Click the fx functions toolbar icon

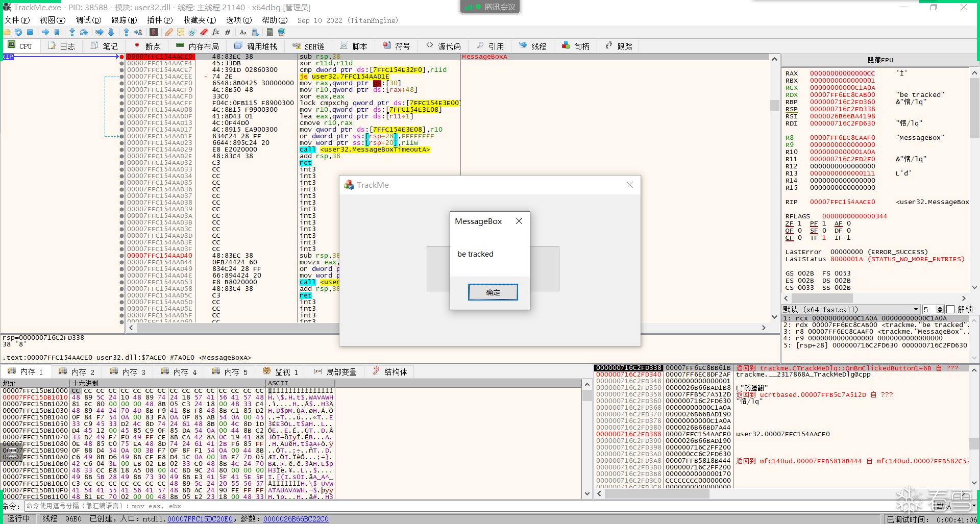[215, 32]
